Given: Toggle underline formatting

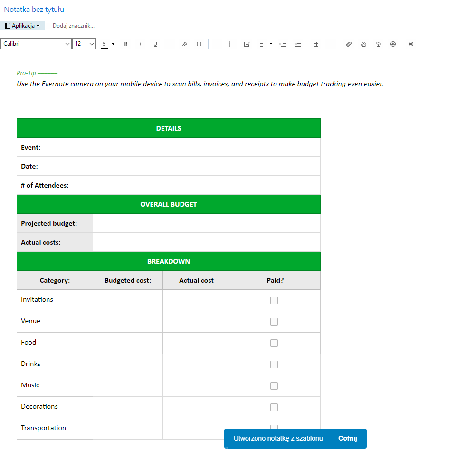Looking at the screenshot, I should pos(155,44).
